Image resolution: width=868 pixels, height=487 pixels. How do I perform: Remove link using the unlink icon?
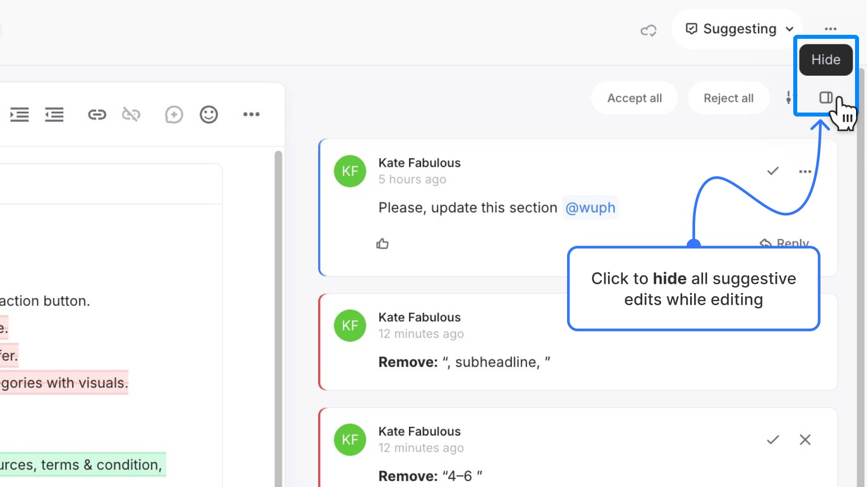pos(131,115)
